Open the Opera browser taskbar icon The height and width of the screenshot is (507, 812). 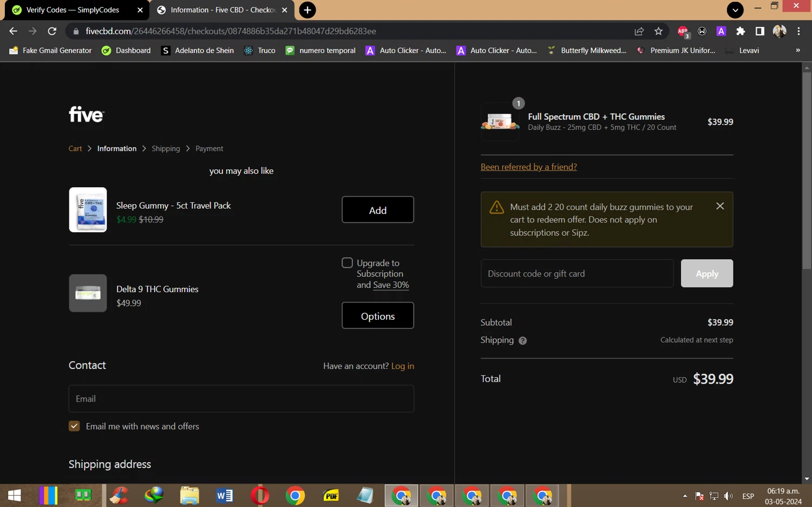260,495
